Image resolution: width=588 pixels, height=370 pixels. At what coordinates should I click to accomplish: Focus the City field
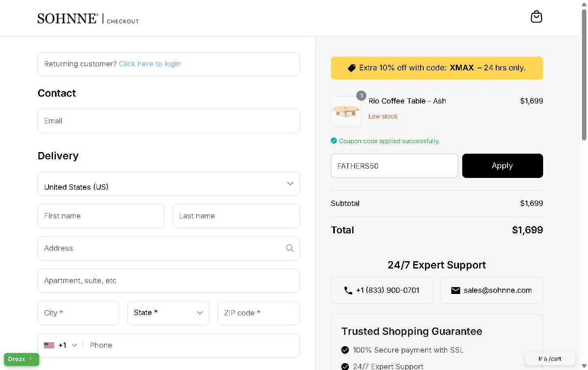(x=78, y=313)
